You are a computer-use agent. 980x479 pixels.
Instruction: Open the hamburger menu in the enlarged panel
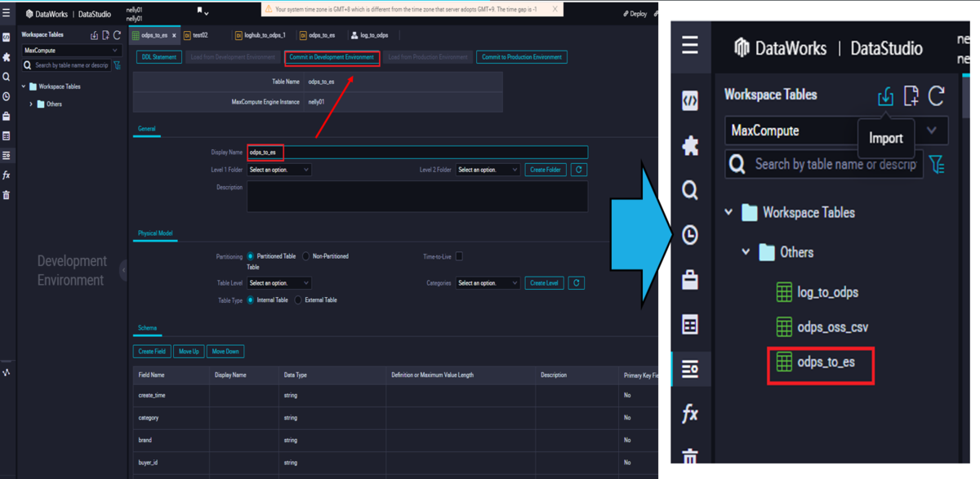pos(690,45)
